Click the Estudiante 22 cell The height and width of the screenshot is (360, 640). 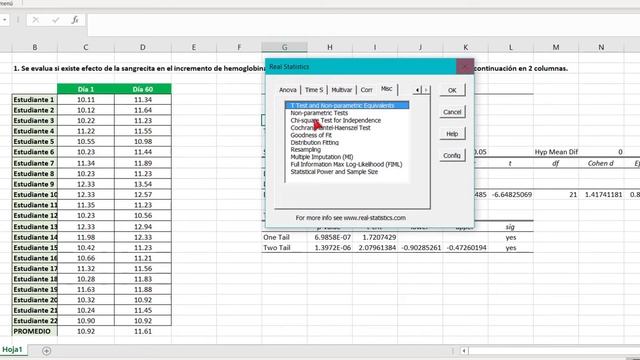[35, 321]
